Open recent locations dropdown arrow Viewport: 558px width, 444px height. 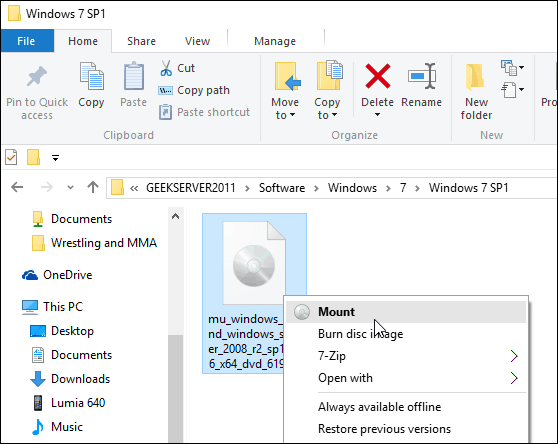tap(70, 187)
